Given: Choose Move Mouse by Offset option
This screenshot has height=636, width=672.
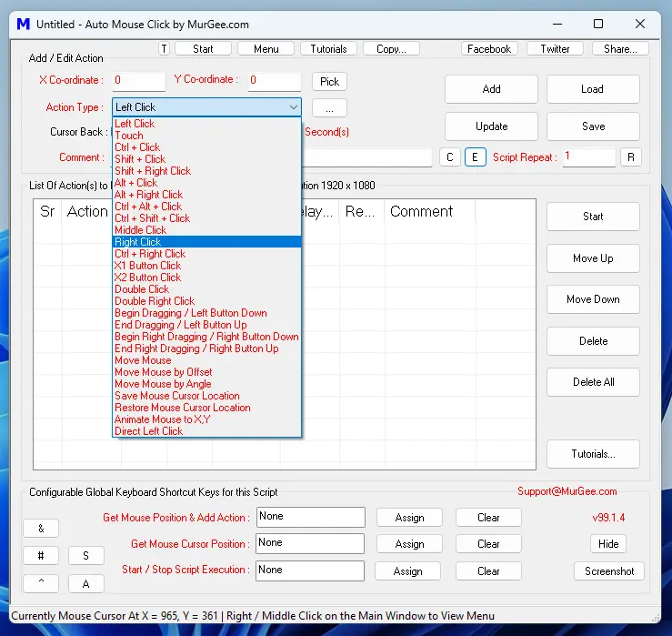Looking at the screenshot, I should pyautogui.click(x=206, y=372).
